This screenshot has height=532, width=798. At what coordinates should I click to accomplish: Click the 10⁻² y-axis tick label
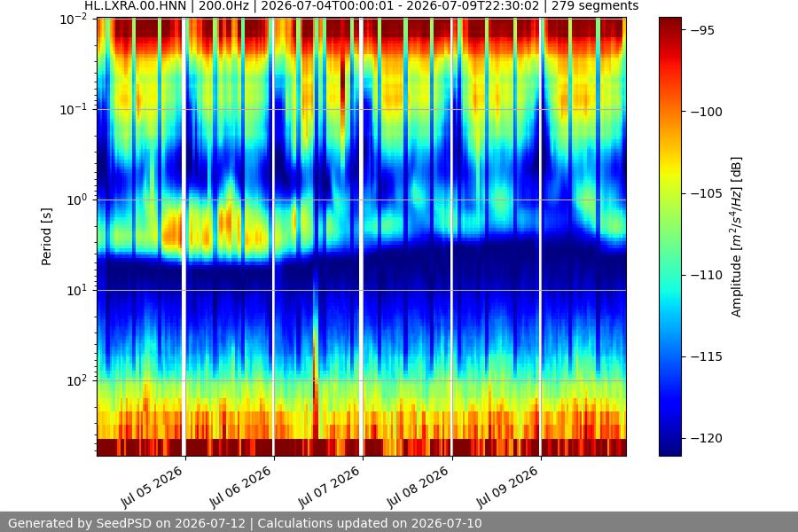point(74,20)
